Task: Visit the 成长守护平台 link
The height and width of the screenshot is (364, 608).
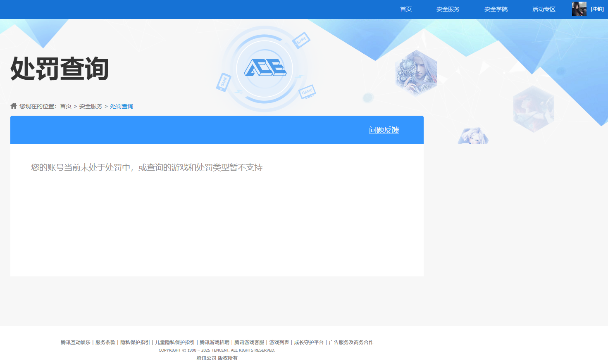Action: click(x=308, y=342)
